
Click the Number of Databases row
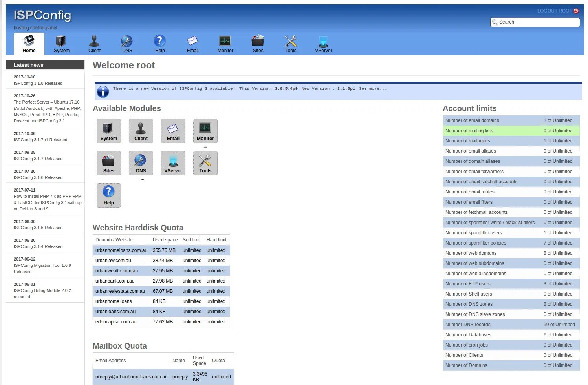[x=511, y=335]
